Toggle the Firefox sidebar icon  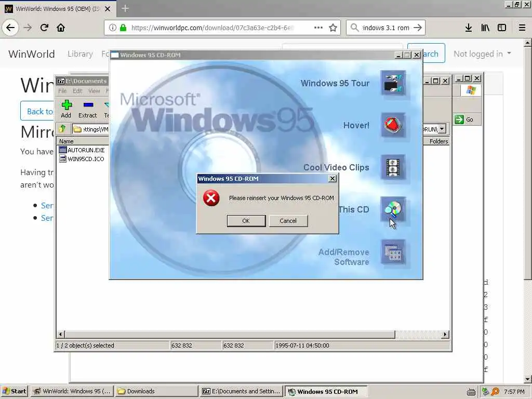502,28
